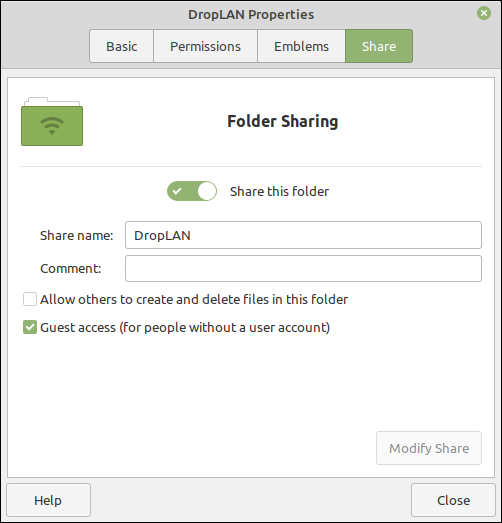Click the "Share name:" label
Screen dimensions: 502x523
tap(77, 235)
